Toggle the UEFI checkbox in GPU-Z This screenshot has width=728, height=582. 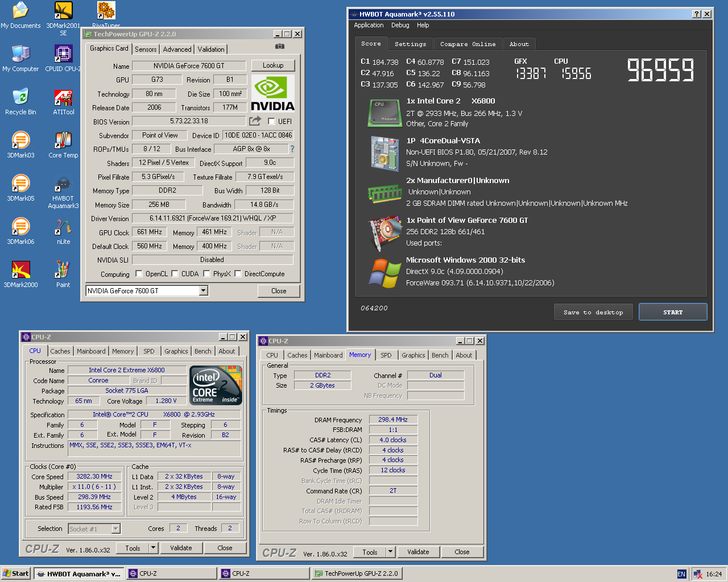point(271,121)
